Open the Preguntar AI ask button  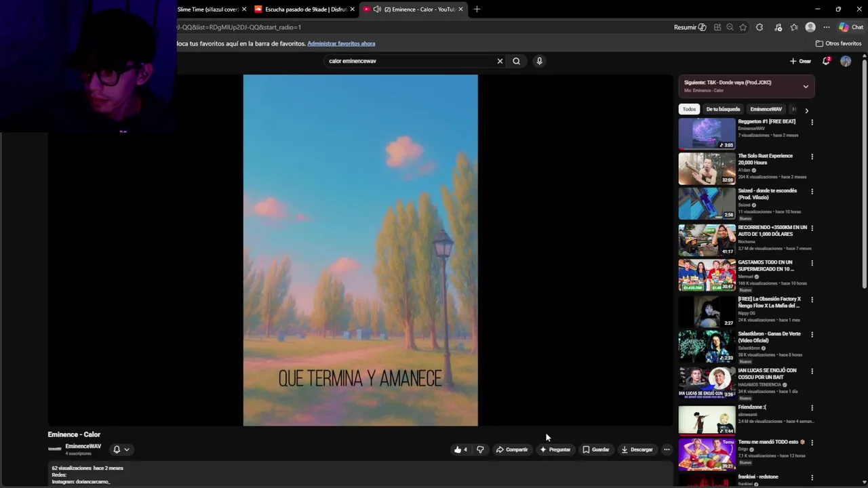click(555, 449)
